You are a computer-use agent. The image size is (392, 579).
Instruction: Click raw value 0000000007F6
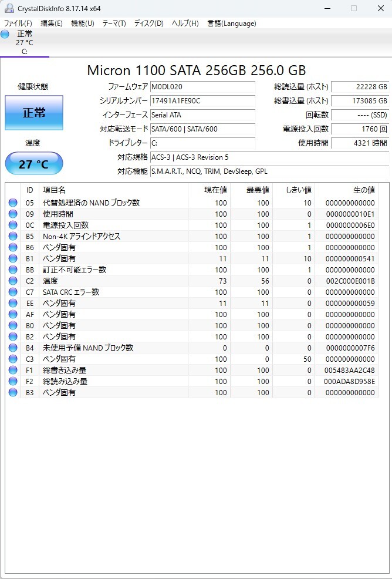click(350, 348)
